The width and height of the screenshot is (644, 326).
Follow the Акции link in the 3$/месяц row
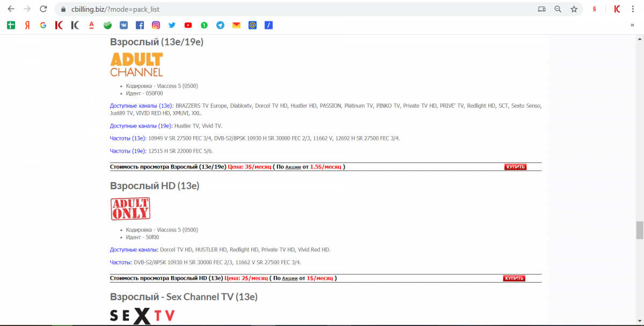[x=292, y=167]
